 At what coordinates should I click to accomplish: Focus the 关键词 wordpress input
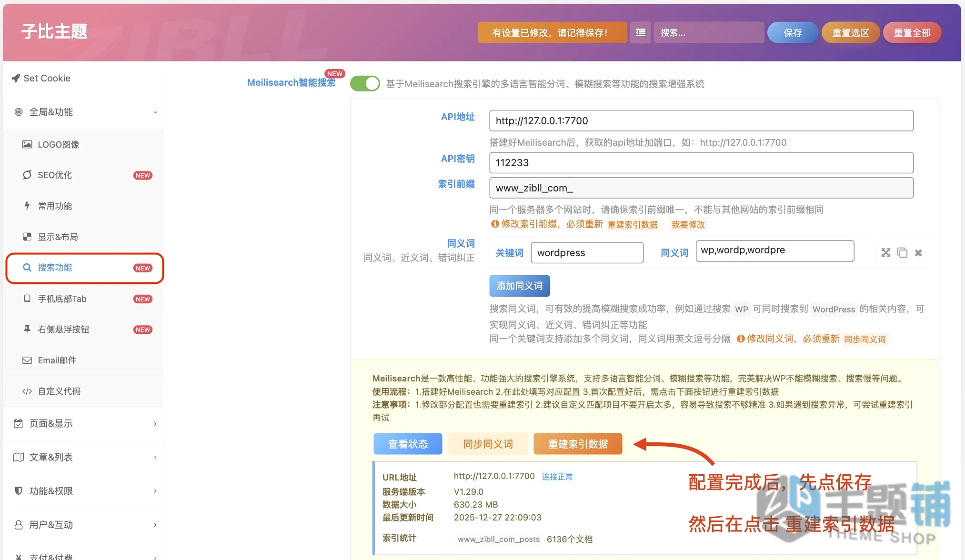click(587, 253)
